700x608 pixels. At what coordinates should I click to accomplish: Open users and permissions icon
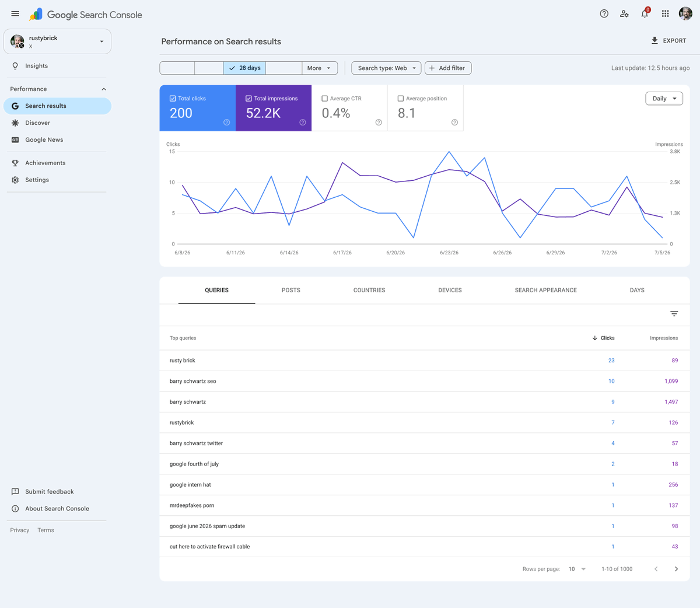coord(624,13)
